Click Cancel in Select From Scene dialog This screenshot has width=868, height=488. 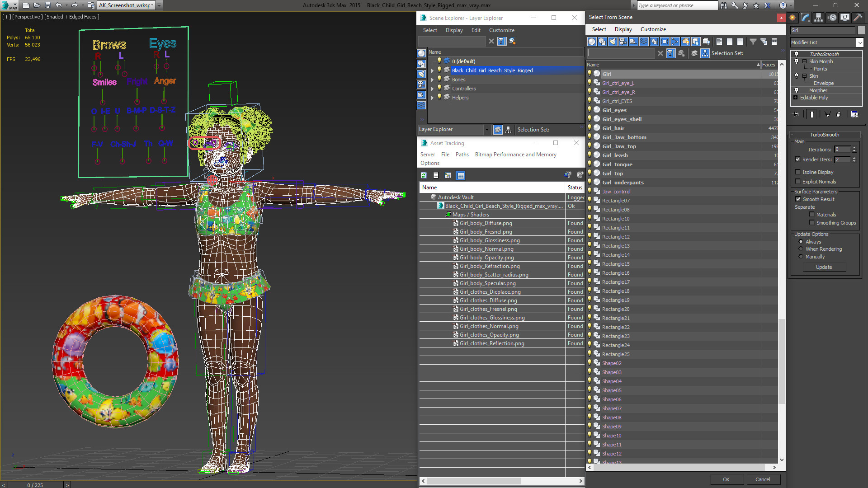[763, 479]
